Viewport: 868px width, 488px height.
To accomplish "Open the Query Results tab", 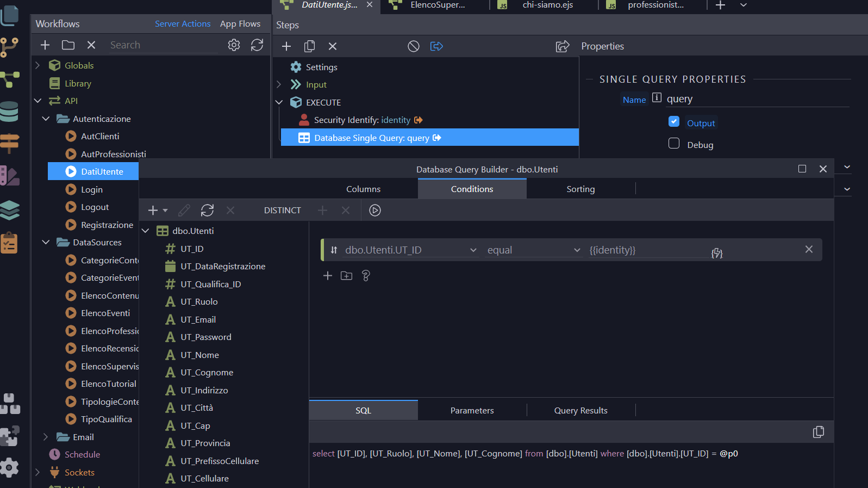I will pos(580,411).
